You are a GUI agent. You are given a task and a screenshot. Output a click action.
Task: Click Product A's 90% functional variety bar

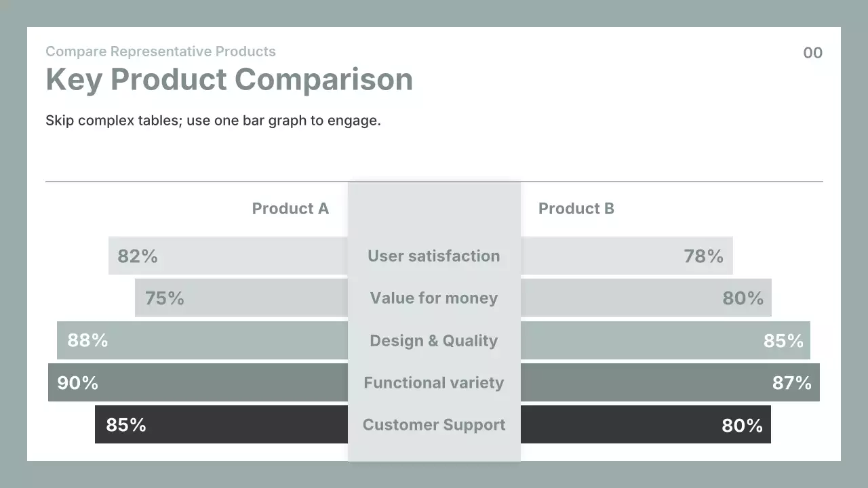[x=198, y=382]
